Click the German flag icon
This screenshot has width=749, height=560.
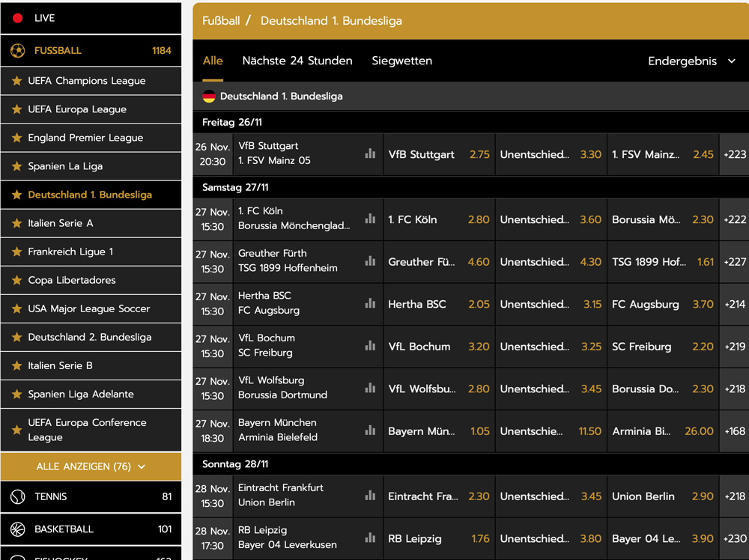(209, 97)
